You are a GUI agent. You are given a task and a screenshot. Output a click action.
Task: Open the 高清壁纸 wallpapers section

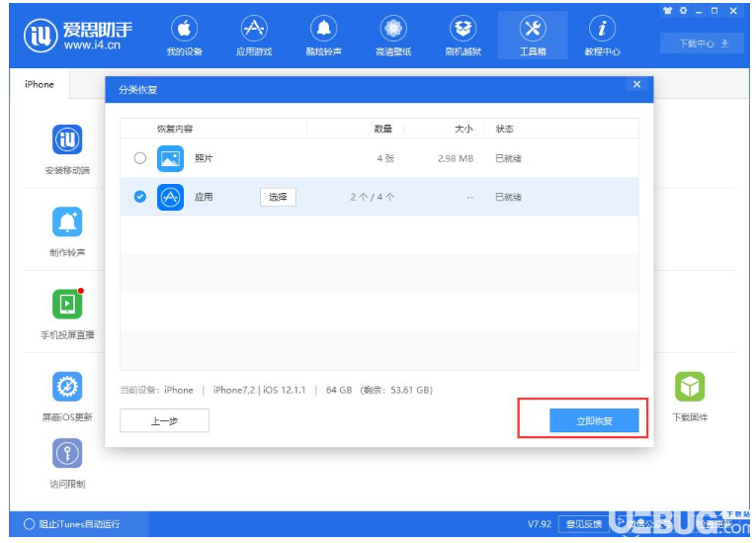[x=393, y=37]
